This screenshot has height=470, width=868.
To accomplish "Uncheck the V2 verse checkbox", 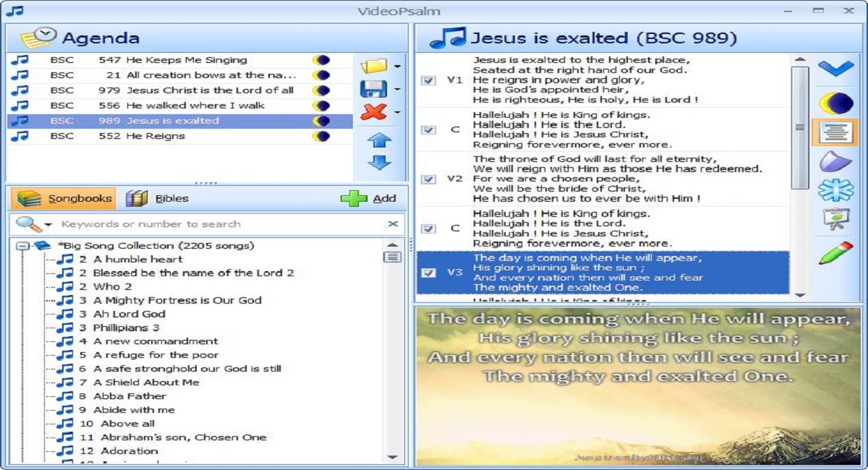I will tap(429, 179).
